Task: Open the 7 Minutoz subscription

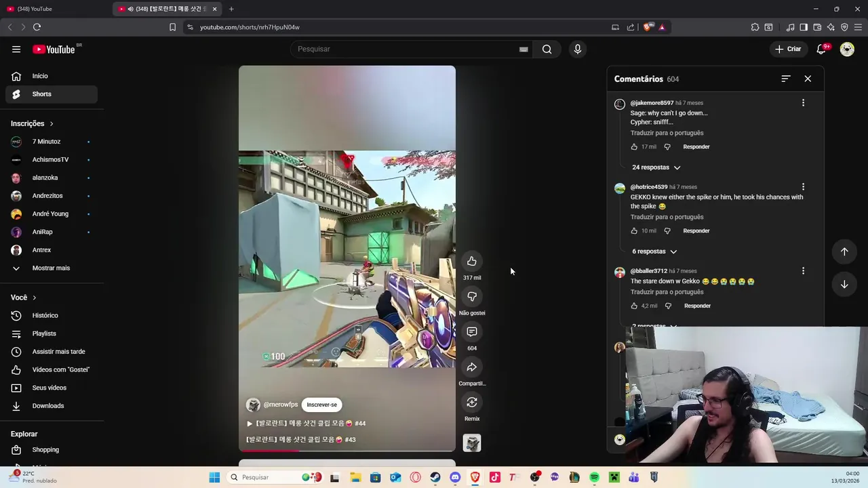Action: (52, 142)
